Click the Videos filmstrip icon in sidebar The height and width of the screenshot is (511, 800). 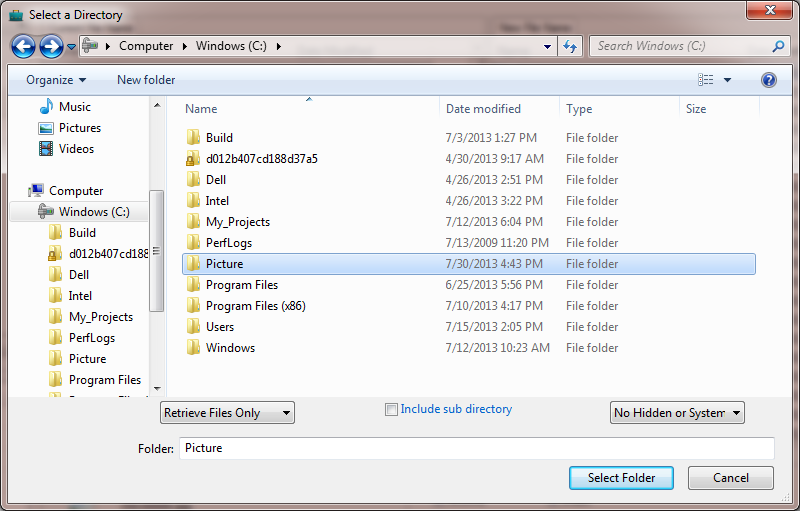coord(46,148)
